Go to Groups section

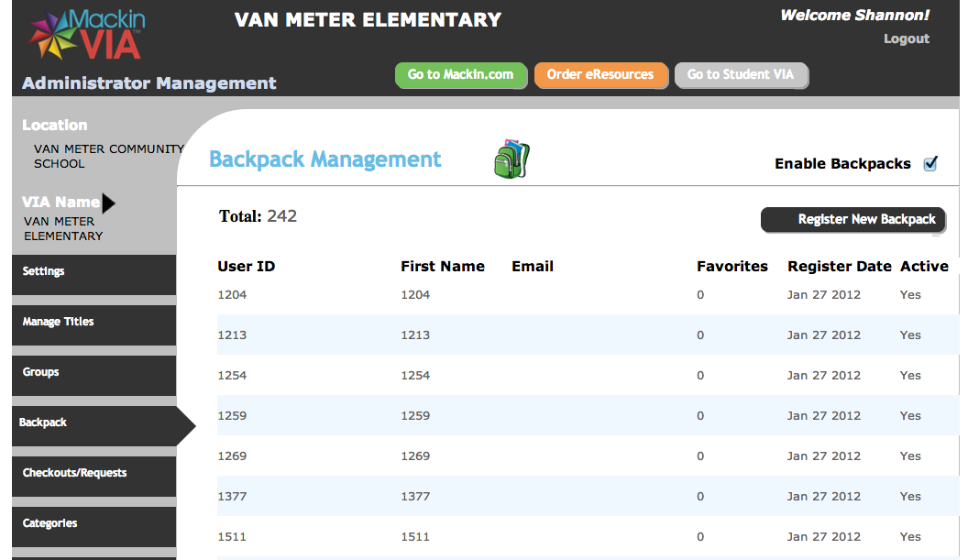coord(93,373)
